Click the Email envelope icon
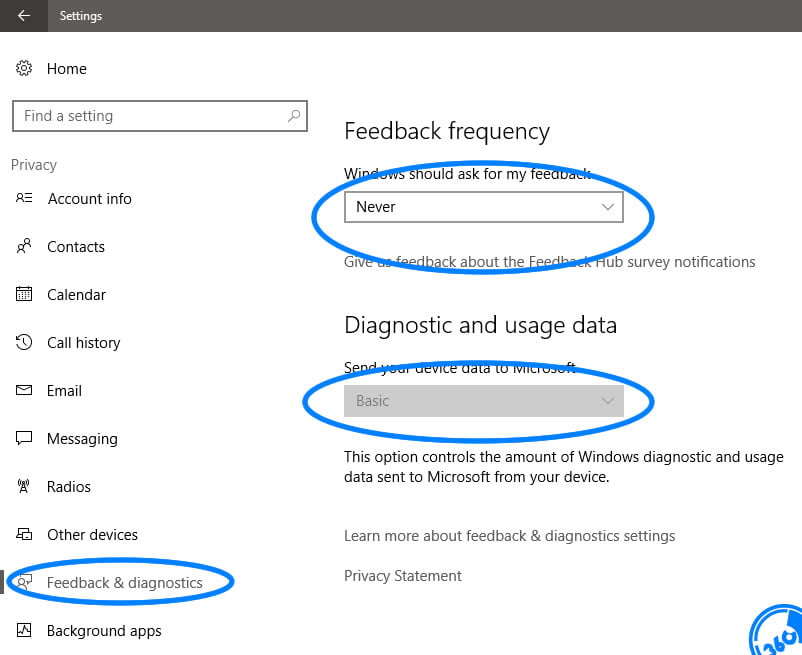802x655 pixels. click(x=24, y=390)
